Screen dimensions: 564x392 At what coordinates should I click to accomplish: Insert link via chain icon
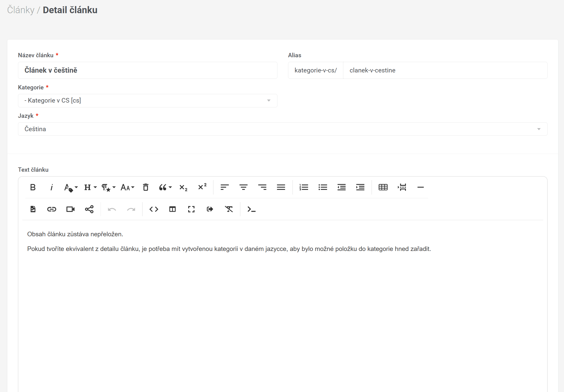point(51,209)
